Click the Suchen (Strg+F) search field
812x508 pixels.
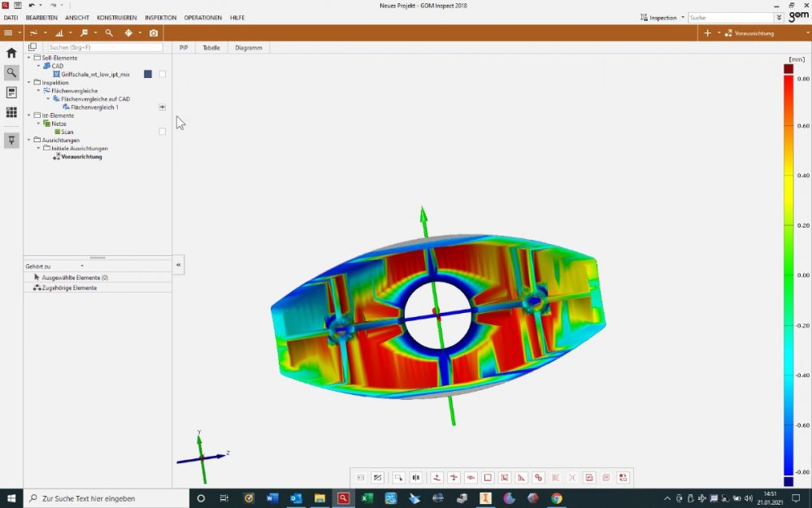[x=105, y=47]
